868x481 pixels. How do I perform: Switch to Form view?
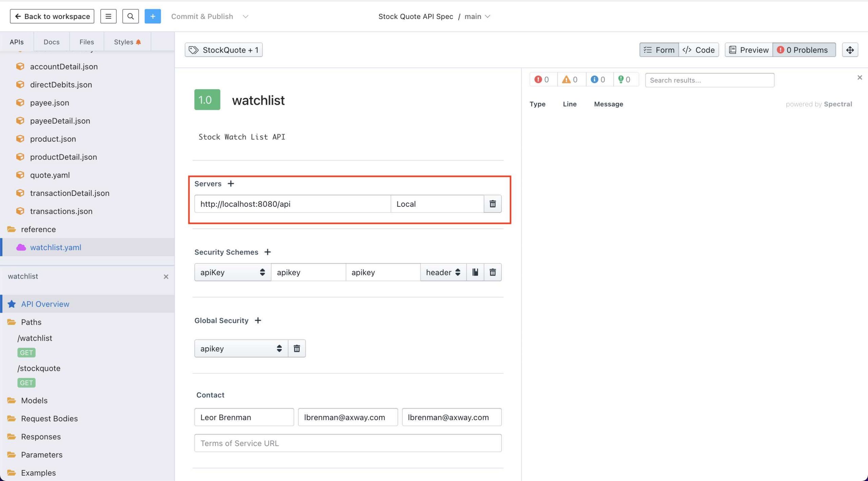pos(659,50)
